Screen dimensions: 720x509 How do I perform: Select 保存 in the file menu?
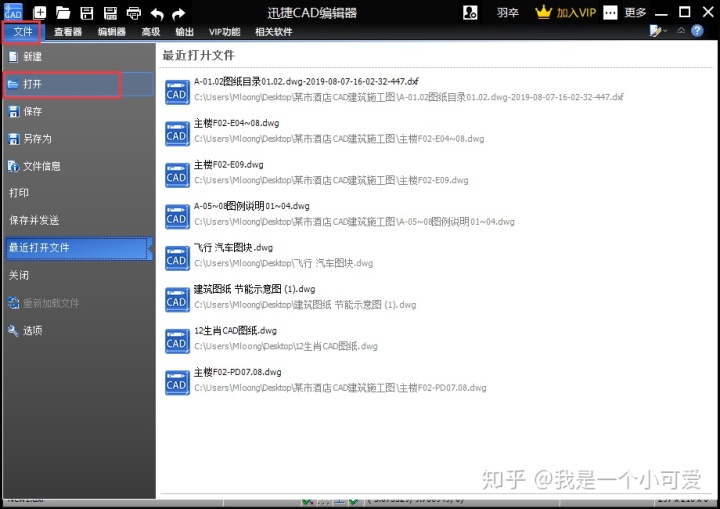coord(78,111)
